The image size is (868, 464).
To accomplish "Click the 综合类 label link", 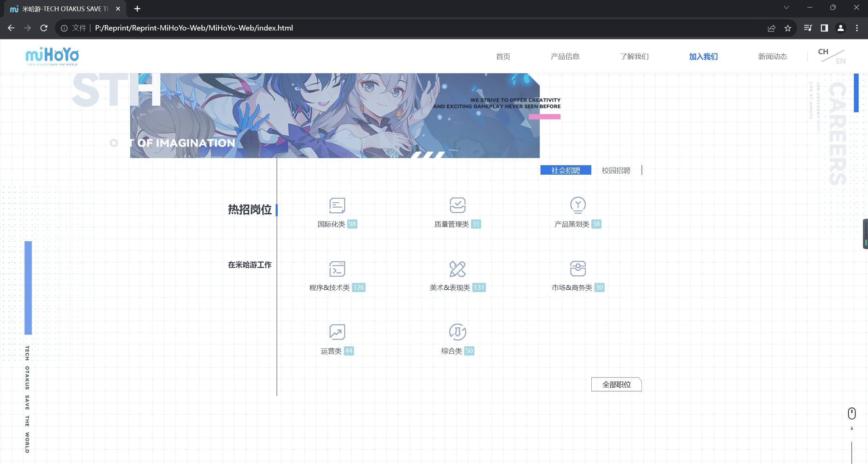I will pos(452,351).
